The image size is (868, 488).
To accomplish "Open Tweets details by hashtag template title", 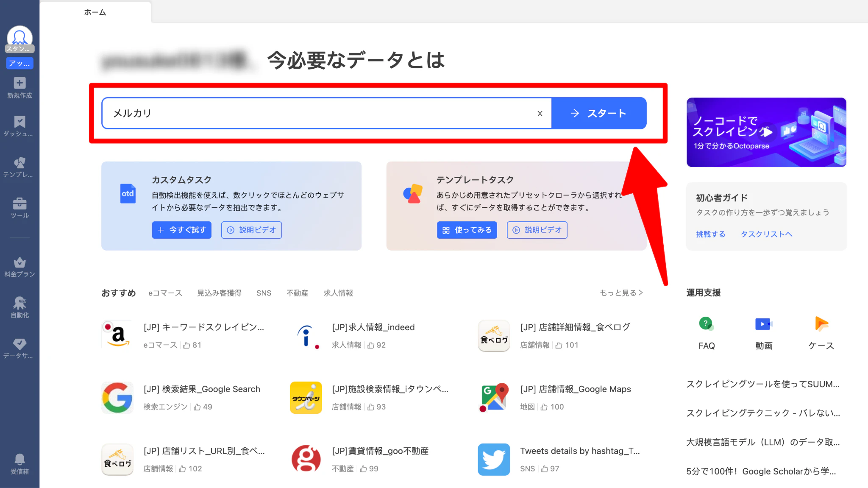I will point(580,451).
